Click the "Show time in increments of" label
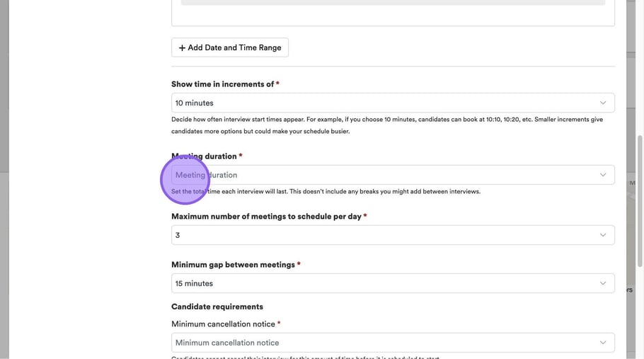The image size is (644, 359). 222,84
